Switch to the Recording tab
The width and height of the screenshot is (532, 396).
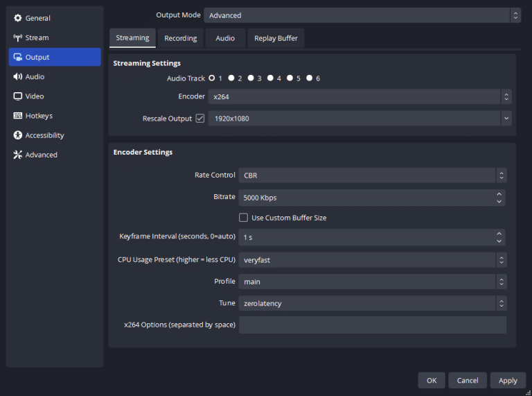tap(181, 38)
